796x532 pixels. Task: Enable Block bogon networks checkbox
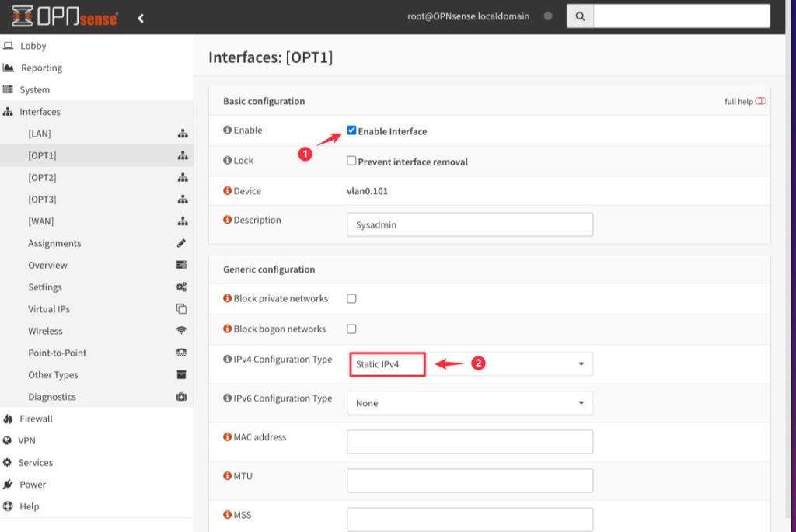point(351,329)
